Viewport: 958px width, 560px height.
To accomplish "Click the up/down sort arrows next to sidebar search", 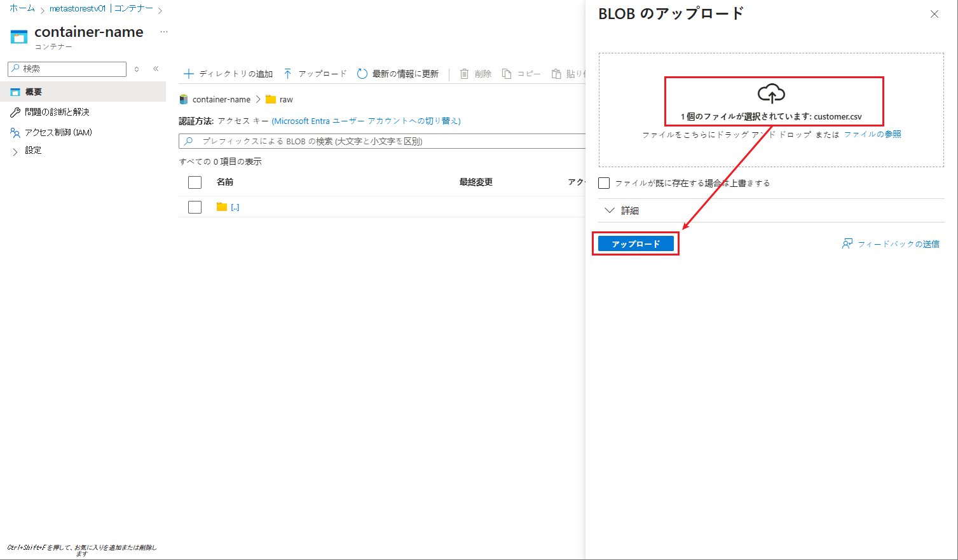I will click(137, 69).
